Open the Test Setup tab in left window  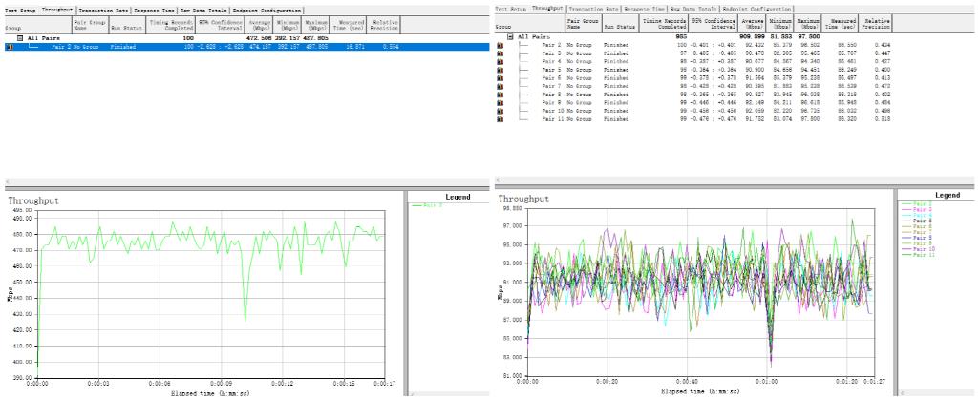[19, 9]
